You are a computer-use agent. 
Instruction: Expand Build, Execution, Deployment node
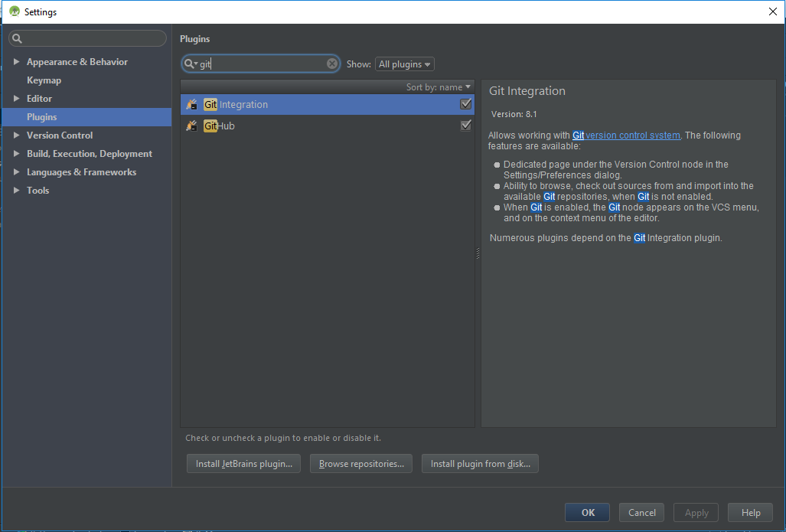17,154
